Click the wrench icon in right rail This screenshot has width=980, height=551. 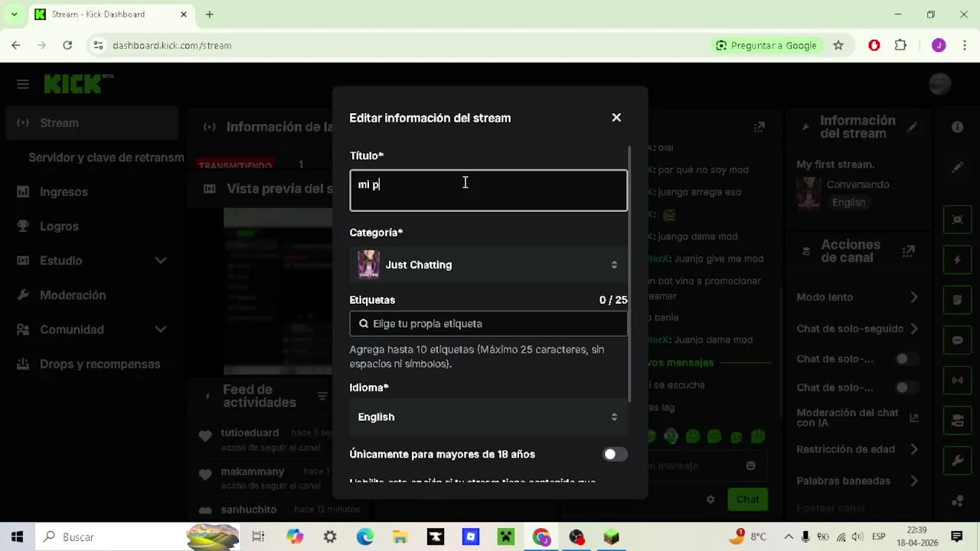coord(957,461)
